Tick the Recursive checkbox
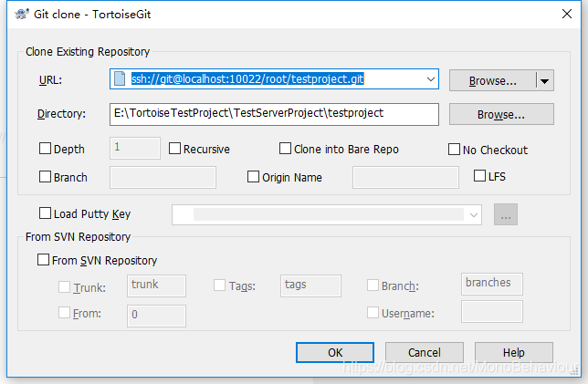588x384 pixels. pos(174,149)
